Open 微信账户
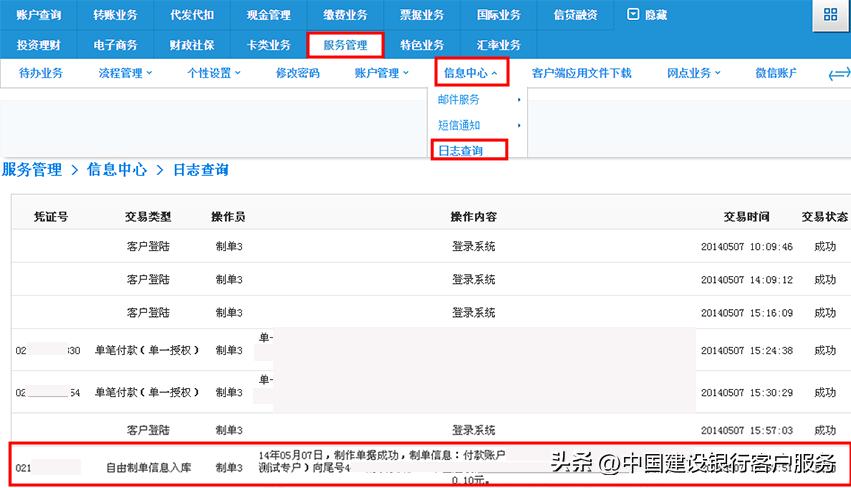 point(776,73)
